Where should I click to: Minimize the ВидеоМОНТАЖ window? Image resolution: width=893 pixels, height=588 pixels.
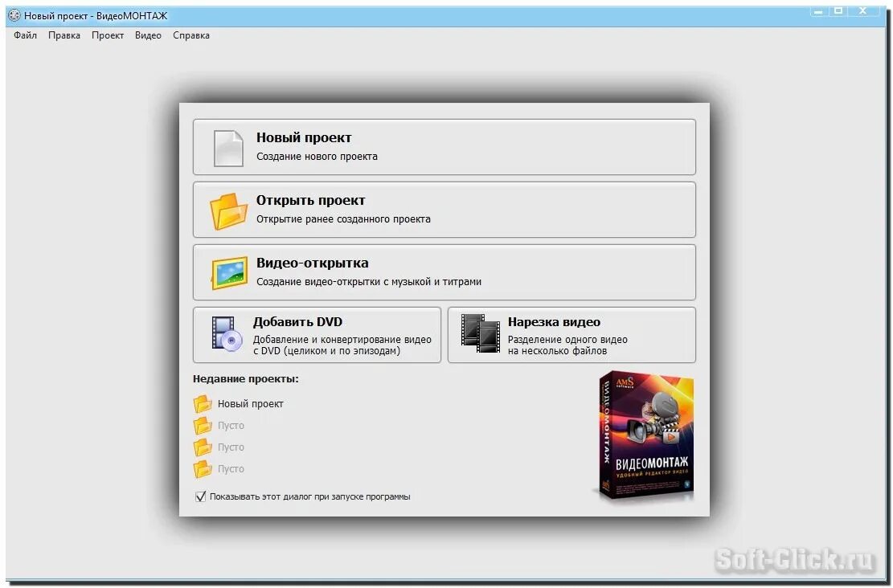click(818, 11)
